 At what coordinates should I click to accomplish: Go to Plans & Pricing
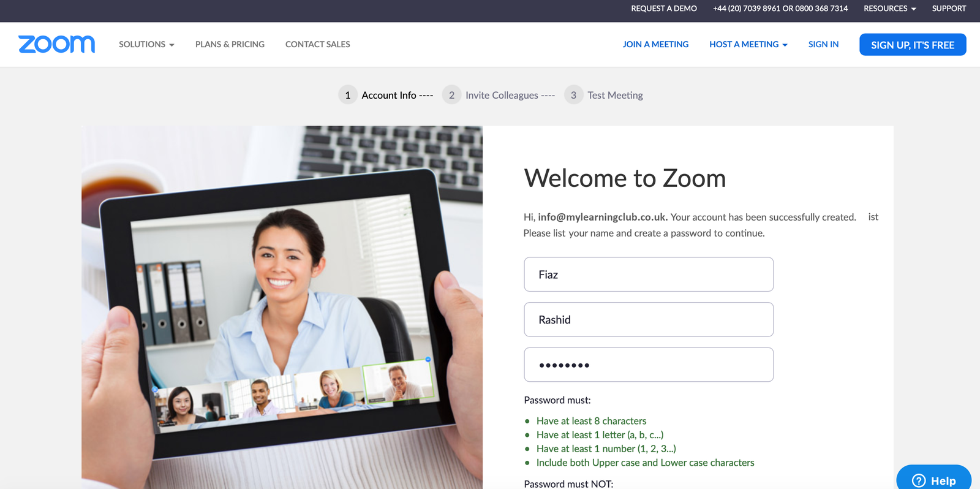(230, 44)
